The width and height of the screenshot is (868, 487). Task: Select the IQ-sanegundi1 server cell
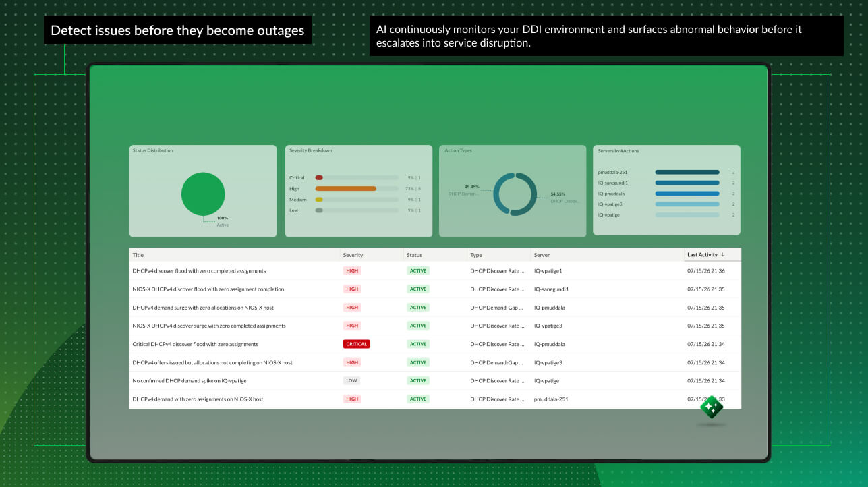tap(551, 289)
